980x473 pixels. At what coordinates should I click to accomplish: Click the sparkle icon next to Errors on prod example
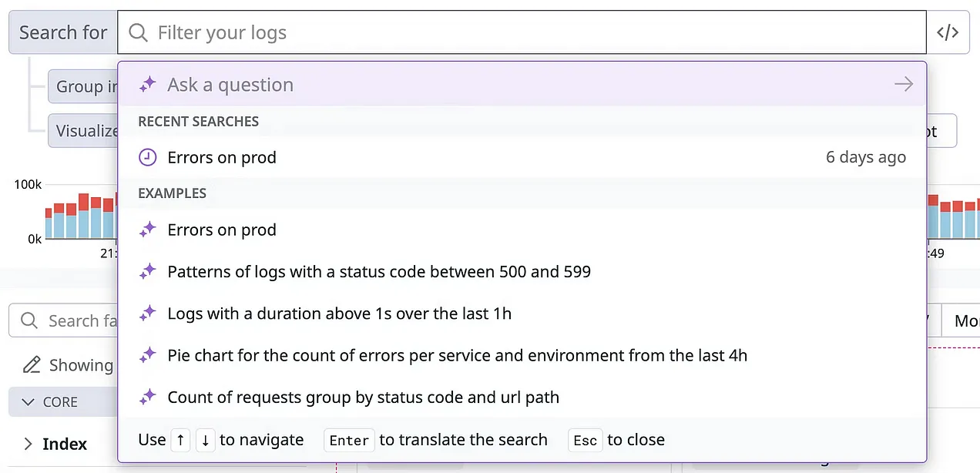point(147,229)
